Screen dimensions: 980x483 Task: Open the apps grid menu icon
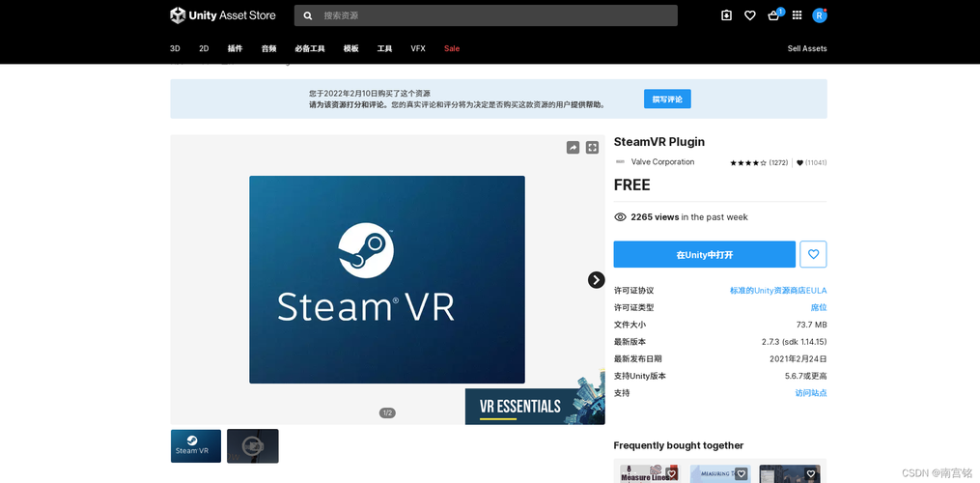pyautogui.click(x=797, y=15)
